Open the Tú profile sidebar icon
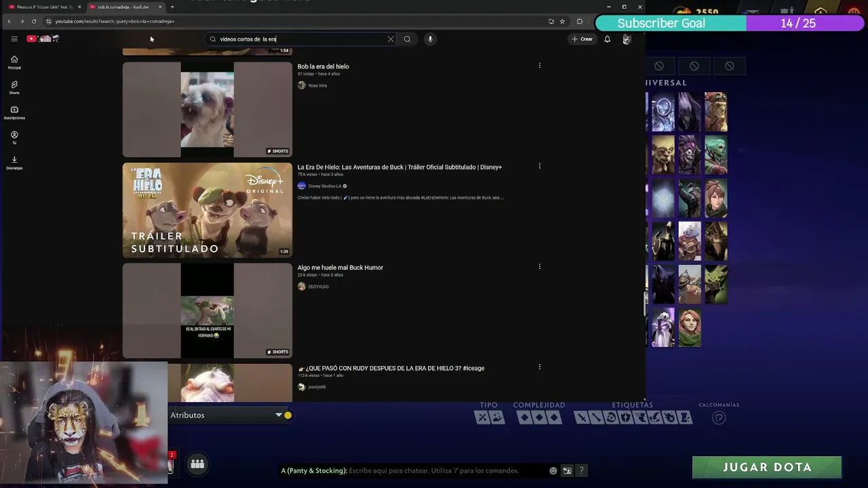The height and width of the screenshot is (488, 868). (14, 138)
